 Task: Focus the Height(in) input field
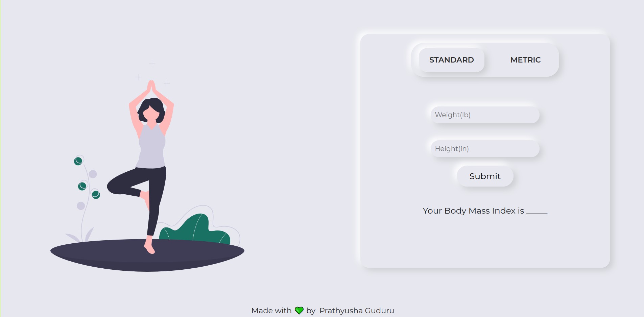485,149
